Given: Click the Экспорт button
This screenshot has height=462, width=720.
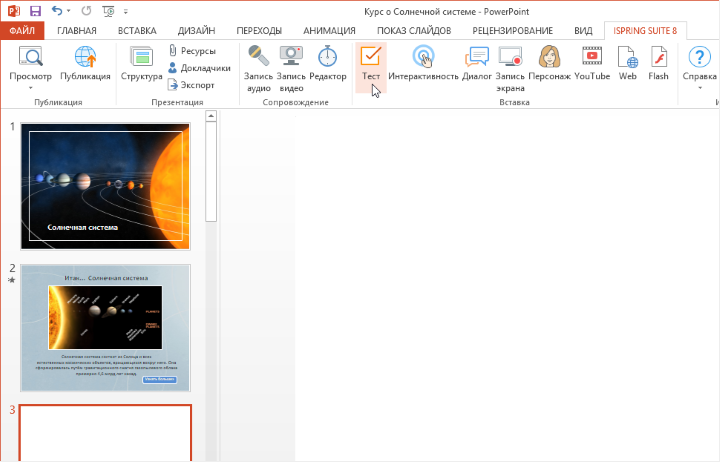Looking at the screenshot, I should [x=191, y=85].
